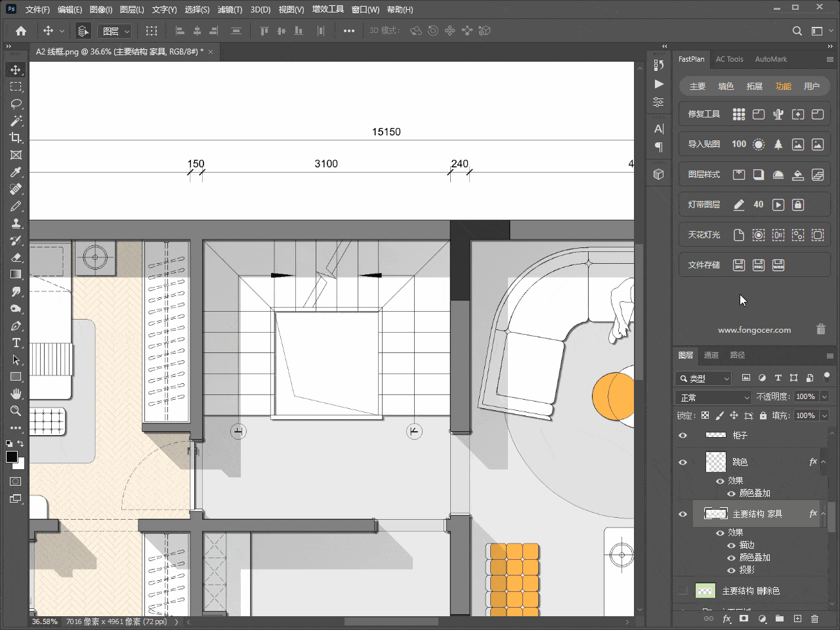Select the Lasso tool

pyautogui.click(x=16, y=104)
